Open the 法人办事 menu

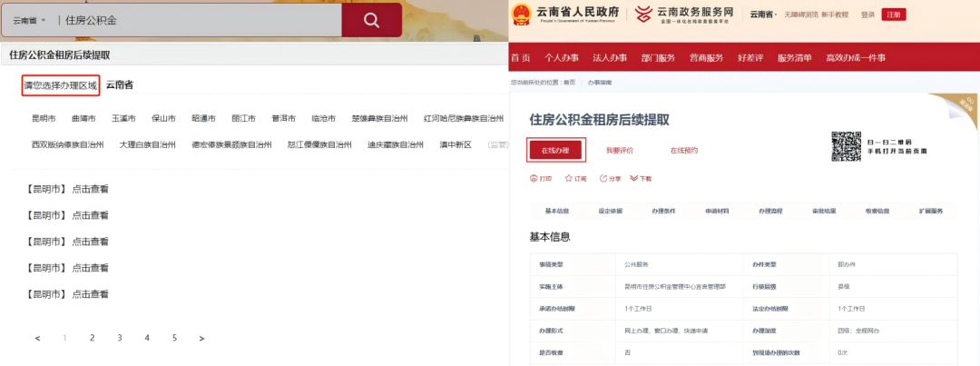[610, 58]
